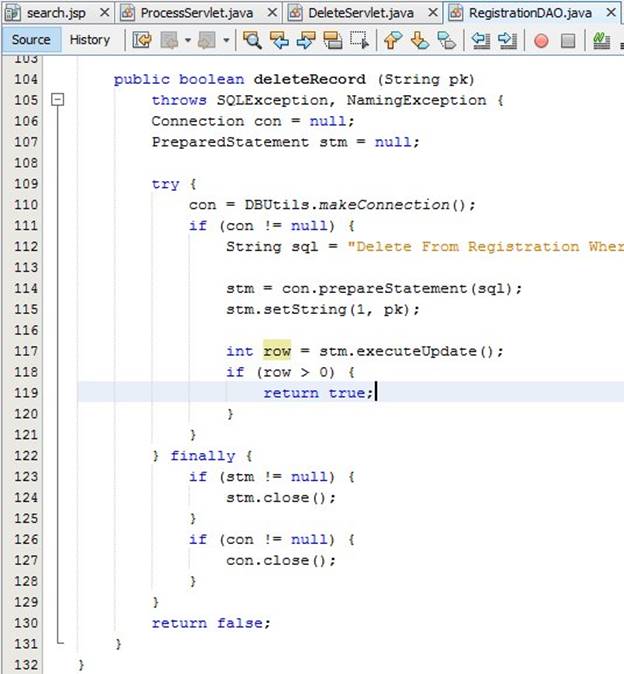Close the ProcessServlet.java tab
624x674 pixels.
pyautogui.click(x=272, y=13)
